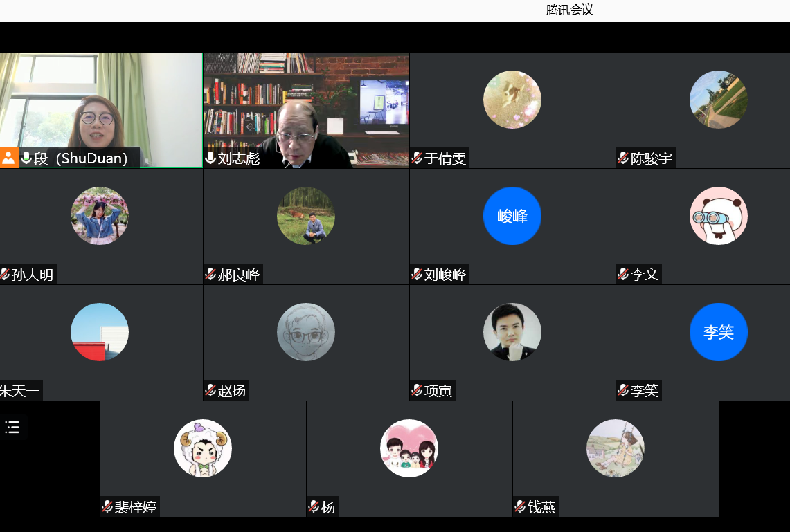Click the 腾讯会议 window title

[x=570, y=10]
